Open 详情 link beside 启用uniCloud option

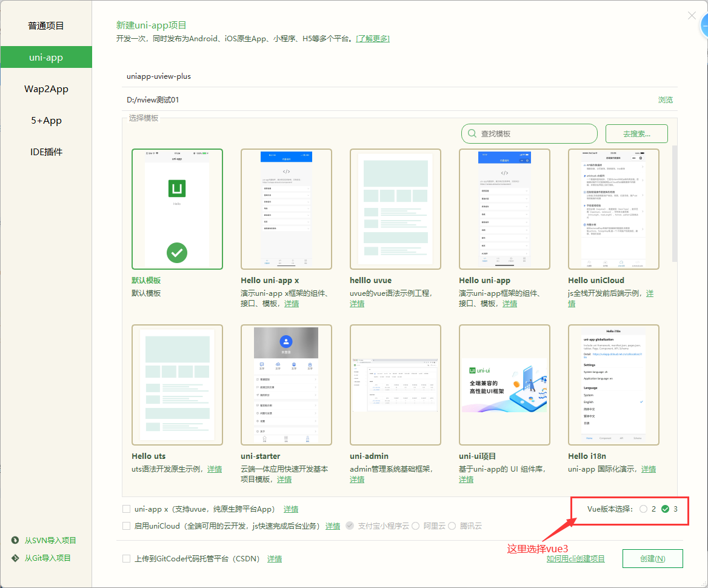[x=333, y=526]
